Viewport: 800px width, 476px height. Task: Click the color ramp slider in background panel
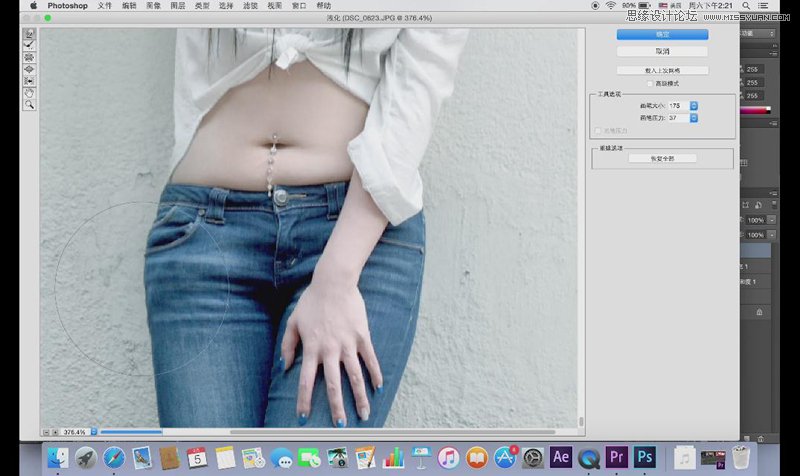[x=755, y=110]
